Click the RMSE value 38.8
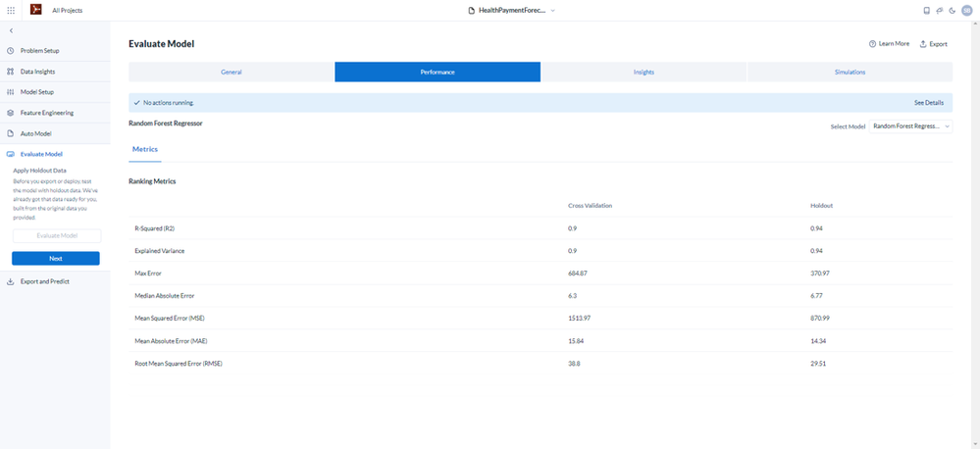 pyautogui.click(x=574, y=364)
